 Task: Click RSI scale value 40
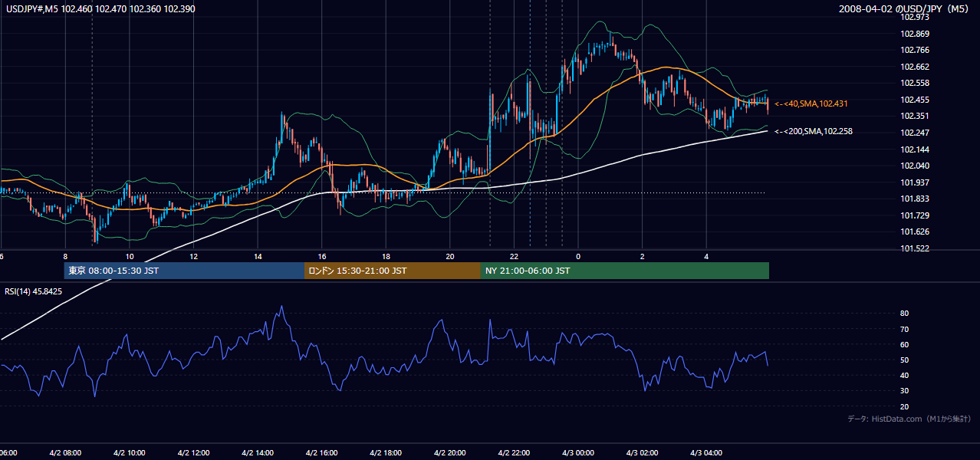click(x=904, y=375)
